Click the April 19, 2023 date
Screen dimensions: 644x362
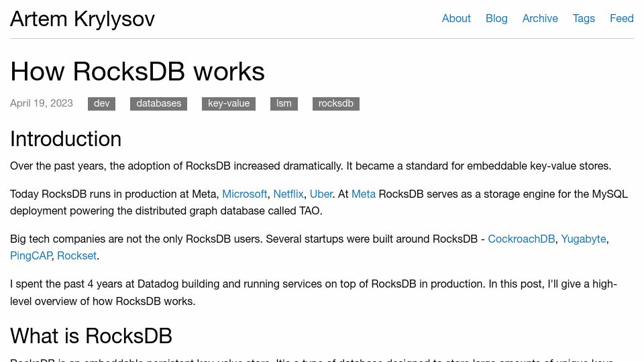coord(42,103)
